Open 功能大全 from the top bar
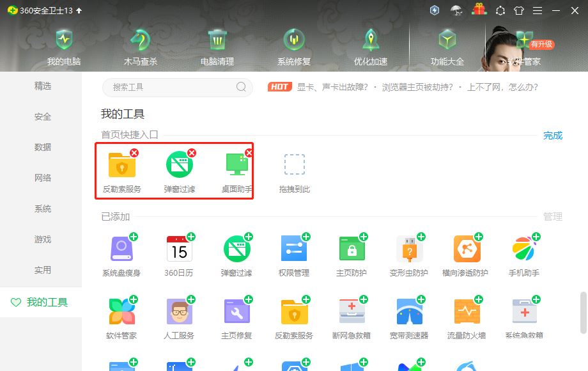 447,45
